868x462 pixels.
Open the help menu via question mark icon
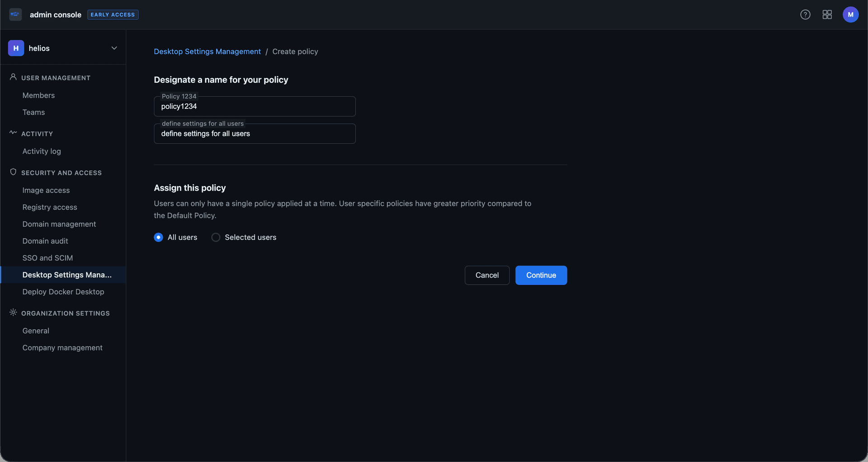(x=806, y=14)
